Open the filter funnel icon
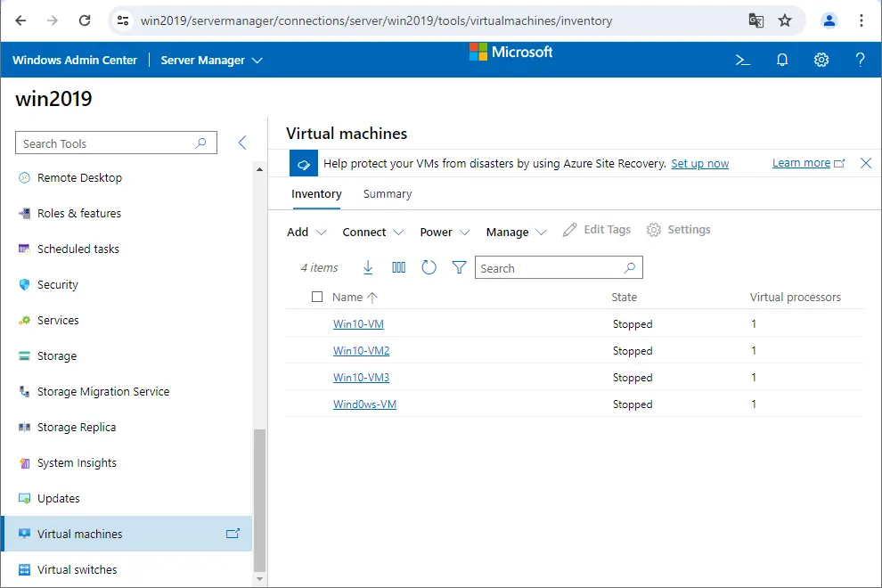 coord(459,267)
